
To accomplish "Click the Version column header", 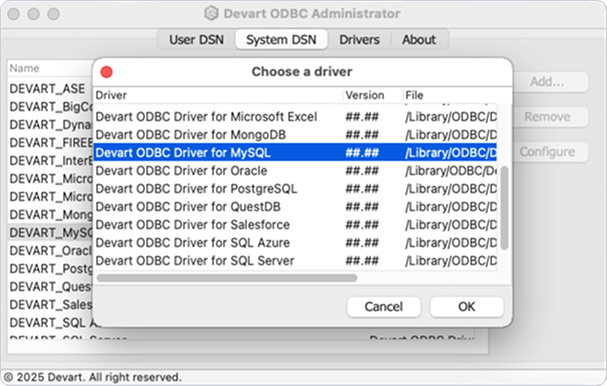I will 372,95.
